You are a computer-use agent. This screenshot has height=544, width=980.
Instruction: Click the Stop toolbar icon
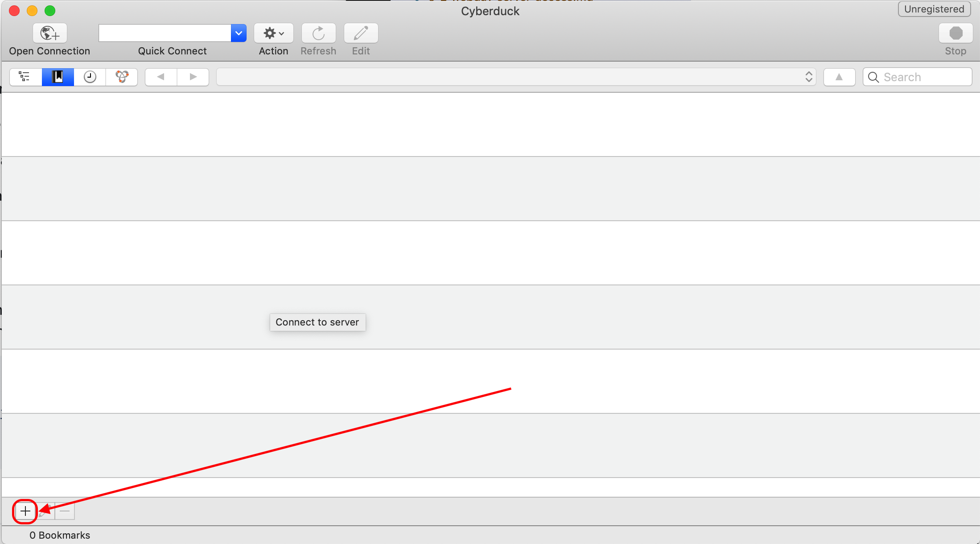coord(955,33)
